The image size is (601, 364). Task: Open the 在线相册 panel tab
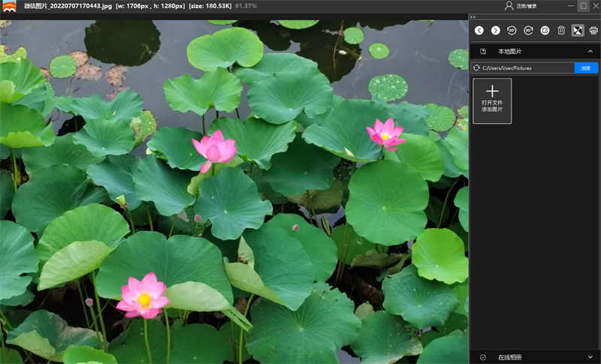(509, 357)
